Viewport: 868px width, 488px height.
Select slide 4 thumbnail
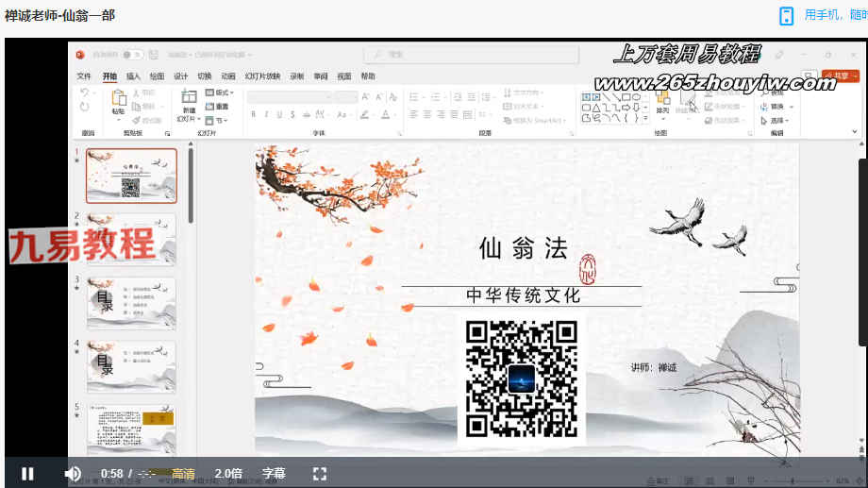point(131,366)
